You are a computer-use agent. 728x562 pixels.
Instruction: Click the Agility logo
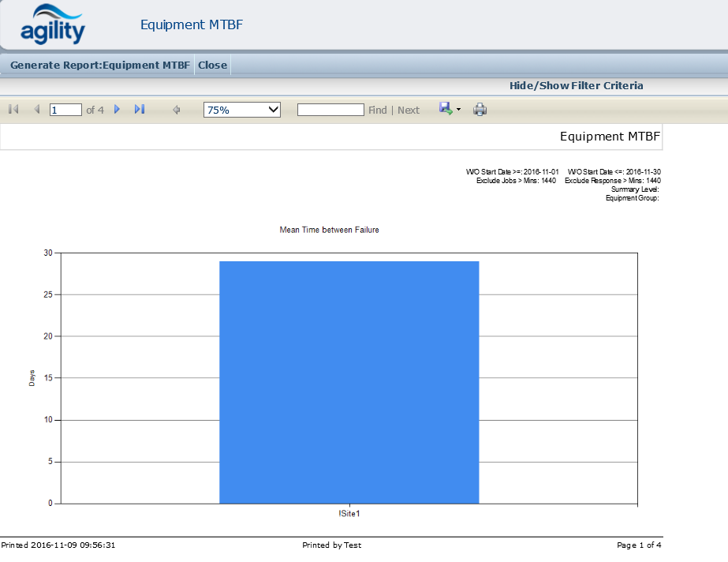point(53,25)
